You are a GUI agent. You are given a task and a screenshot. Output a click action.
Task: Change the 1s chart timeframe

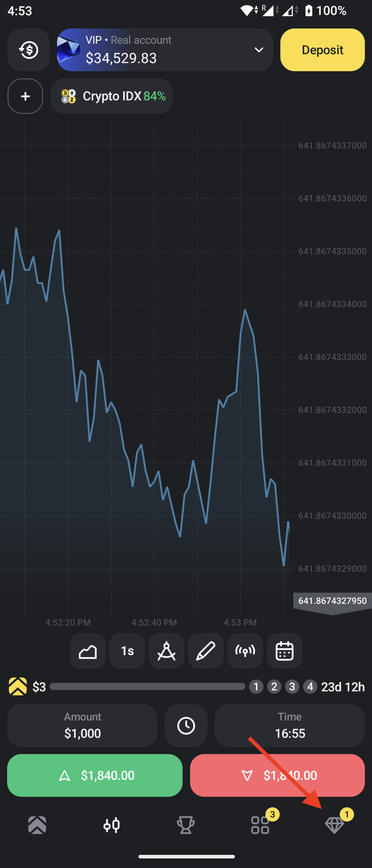[x=127, y=651]
